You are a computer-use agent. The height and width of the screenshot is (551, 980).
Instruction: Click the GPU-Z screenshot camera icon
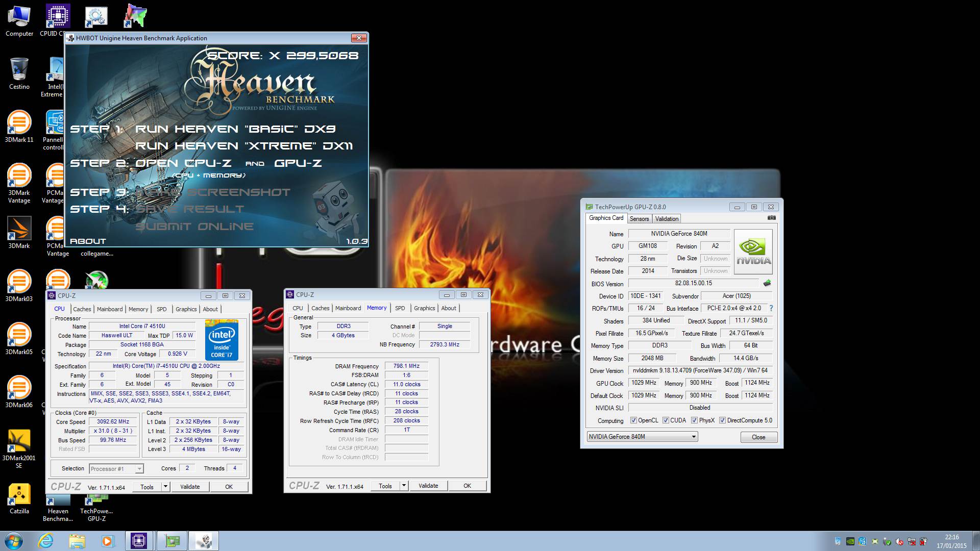pos(771,218)
